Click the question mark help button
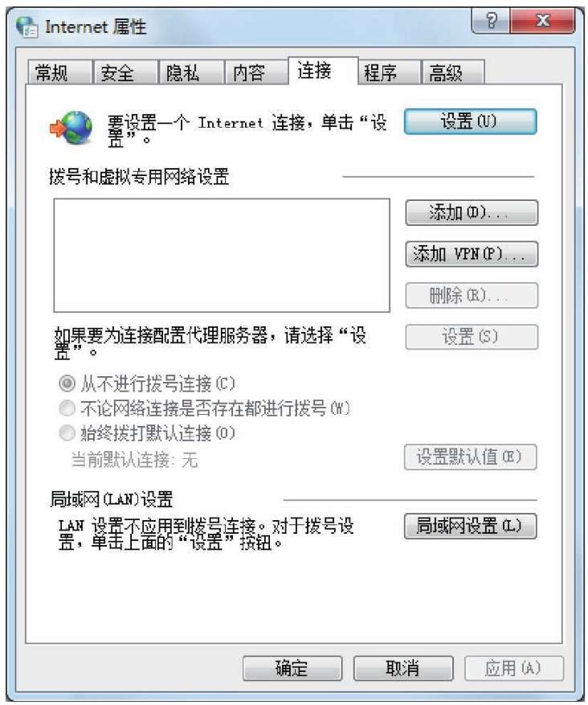Viewport: 588px width, 705px height. click(492, 21)
